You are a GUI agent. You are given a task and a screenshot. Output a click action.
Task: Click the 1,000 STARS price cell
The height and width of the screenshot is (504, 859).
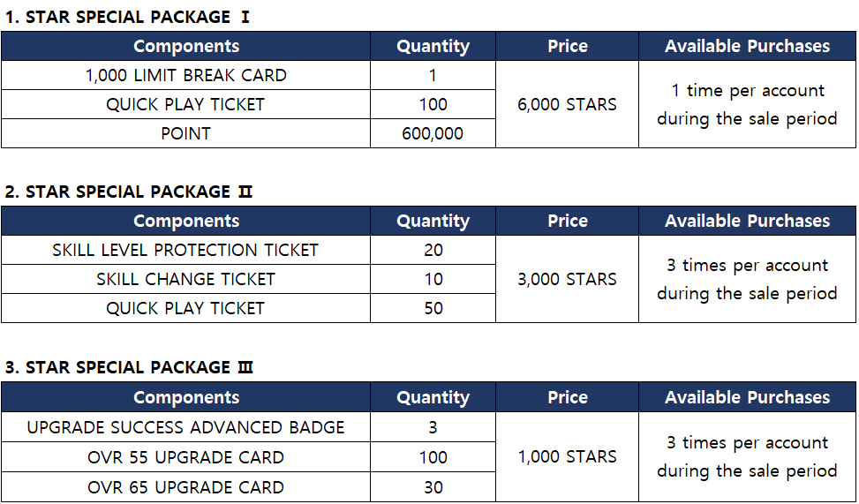[x=567, y=456]
